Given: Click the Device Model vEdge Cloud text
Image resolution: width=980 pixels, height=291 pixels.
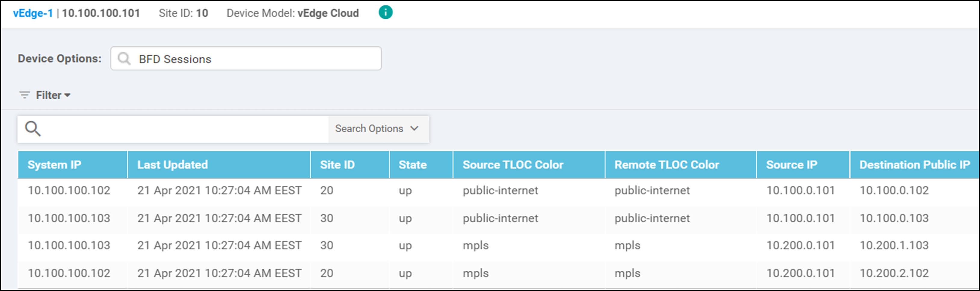Looking at the screenshot, I should (x=293, y=13).
